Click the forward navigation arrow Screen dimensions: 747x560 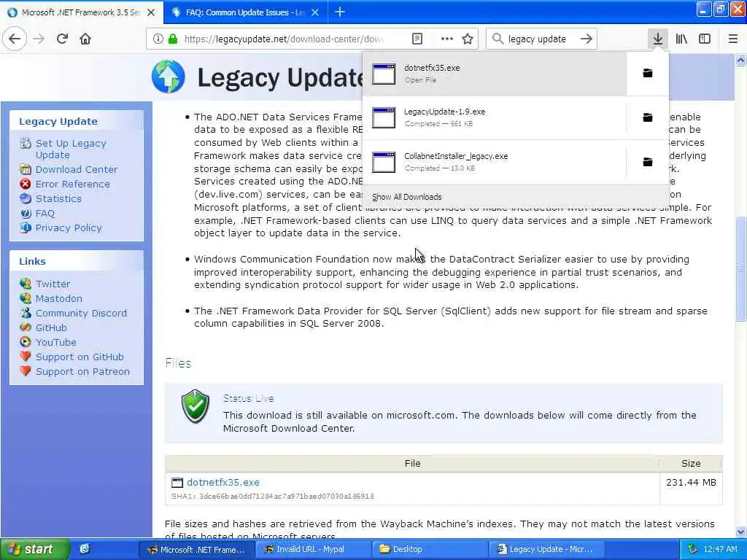point(39,39)
